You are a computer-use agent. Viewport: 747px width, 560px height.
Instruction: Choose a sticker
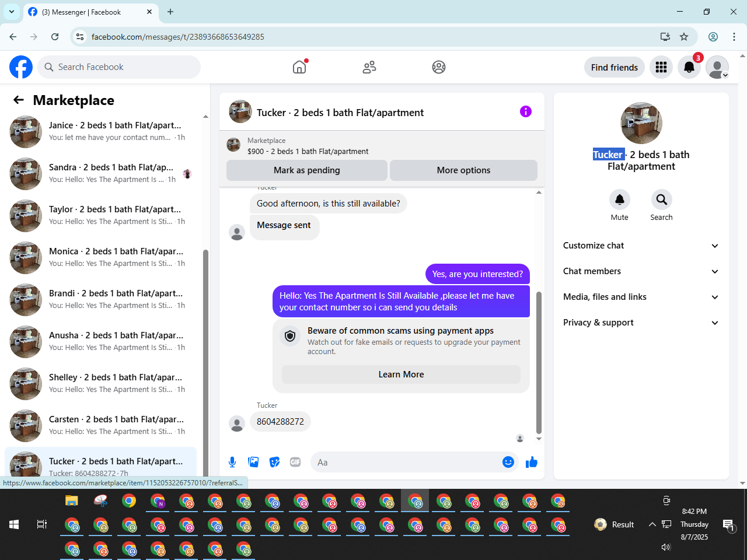(x=274, y=462)
